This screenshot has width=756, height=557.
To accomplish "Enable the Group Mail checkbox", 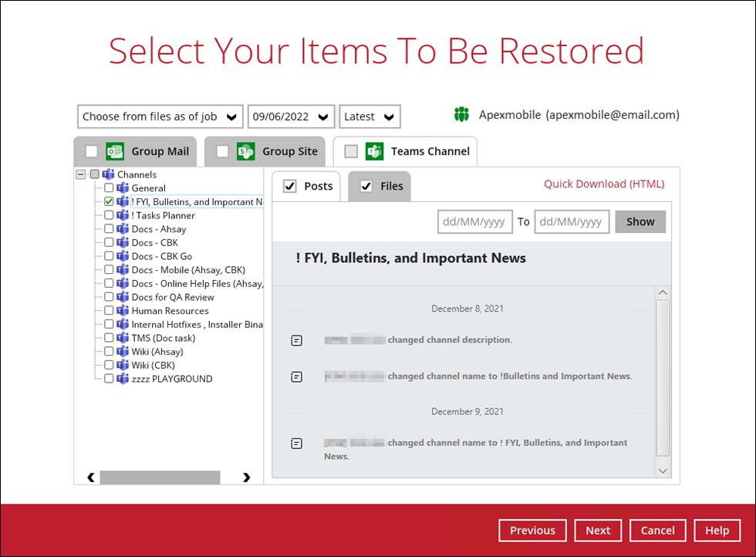I will point(91,151).
